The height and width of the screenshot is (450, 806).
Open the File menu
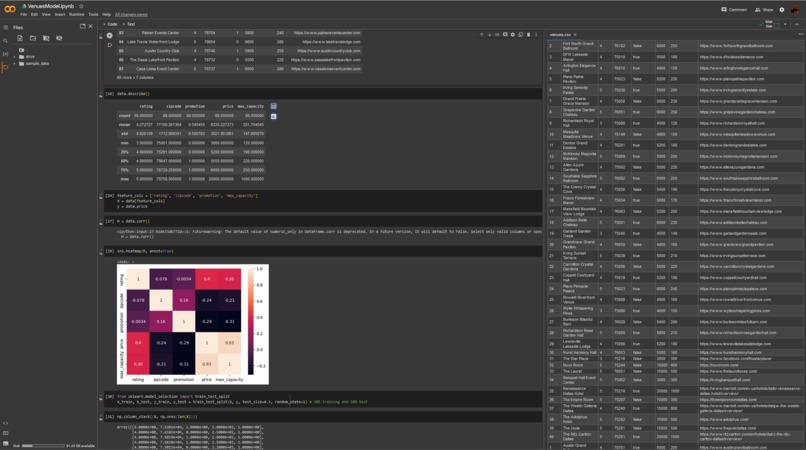(x=24, y=14)
